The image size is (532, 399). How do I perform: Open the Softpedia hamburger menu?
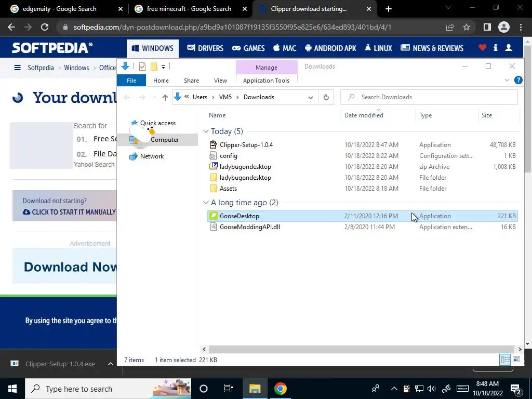tap(17, 68)
